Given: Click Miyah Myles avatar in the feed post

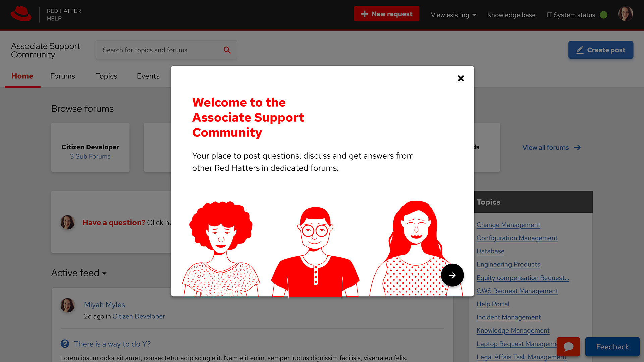Looking at the screenshot, I should [67, 305].
